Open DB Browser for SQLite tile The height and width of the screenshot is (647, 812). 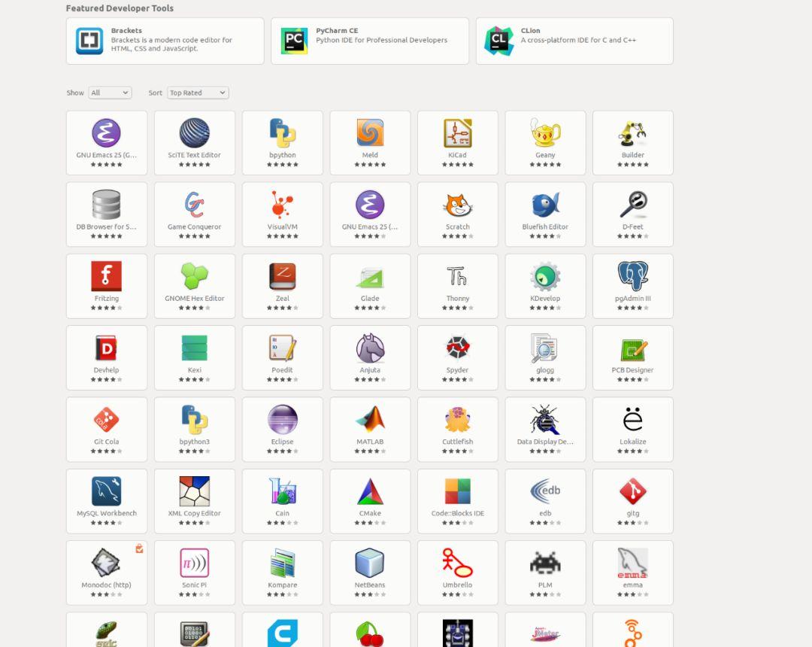click(x=107, y=214)
